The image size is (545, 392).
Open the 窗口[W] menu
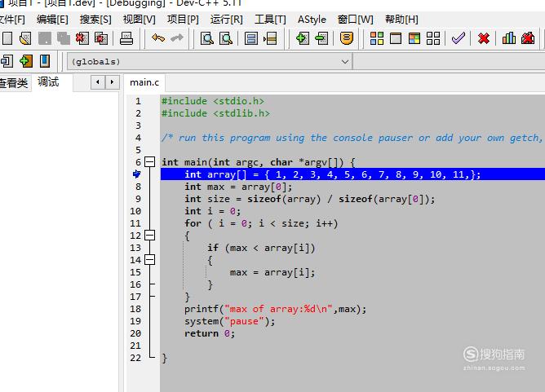pyautogui.click(x=355, y=20)
